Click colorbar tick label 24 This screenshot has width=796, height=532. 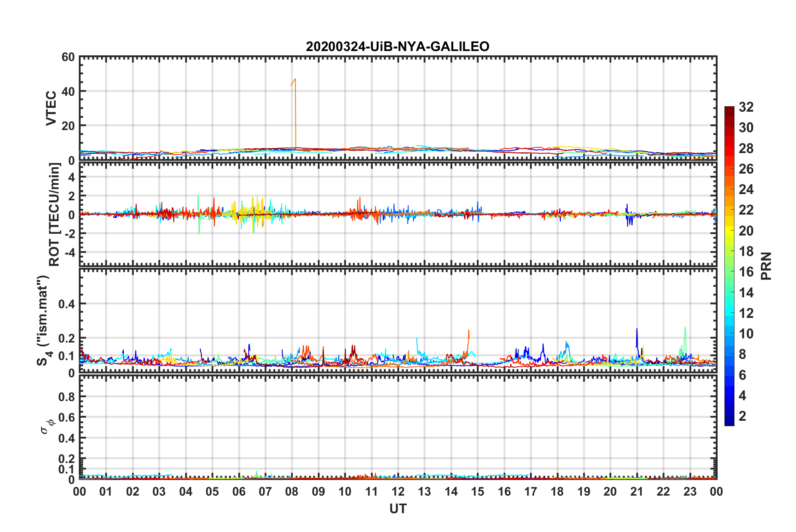746,189
